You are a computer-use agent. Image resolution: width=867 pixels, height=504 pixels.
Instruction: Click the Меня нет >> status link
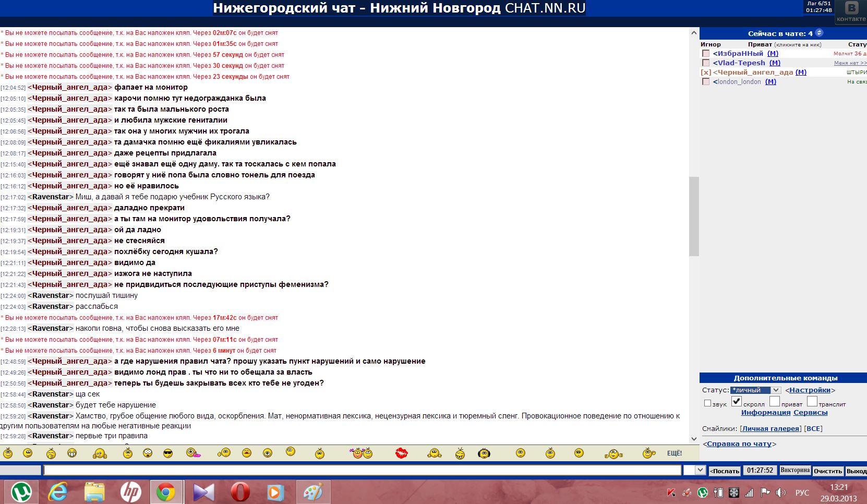pyautogui.click(x=850, y=63)
